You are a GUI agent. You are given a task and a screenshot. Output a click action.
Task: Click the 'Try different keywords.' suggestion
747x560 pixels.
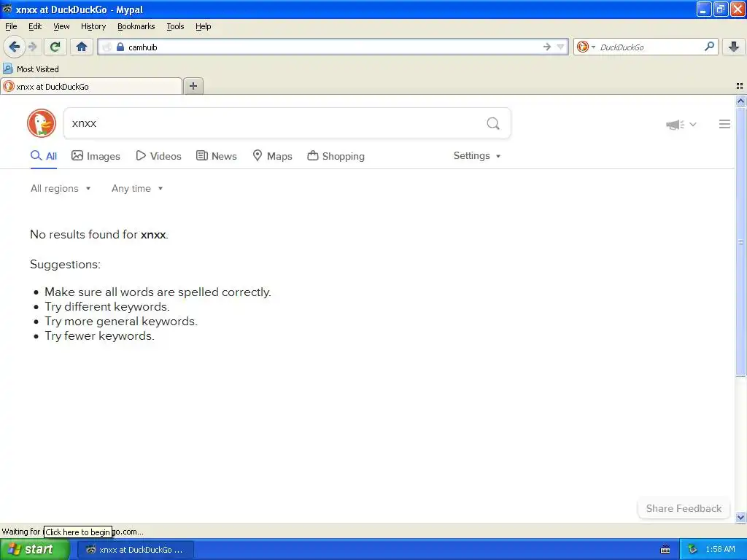coord(107,307)
